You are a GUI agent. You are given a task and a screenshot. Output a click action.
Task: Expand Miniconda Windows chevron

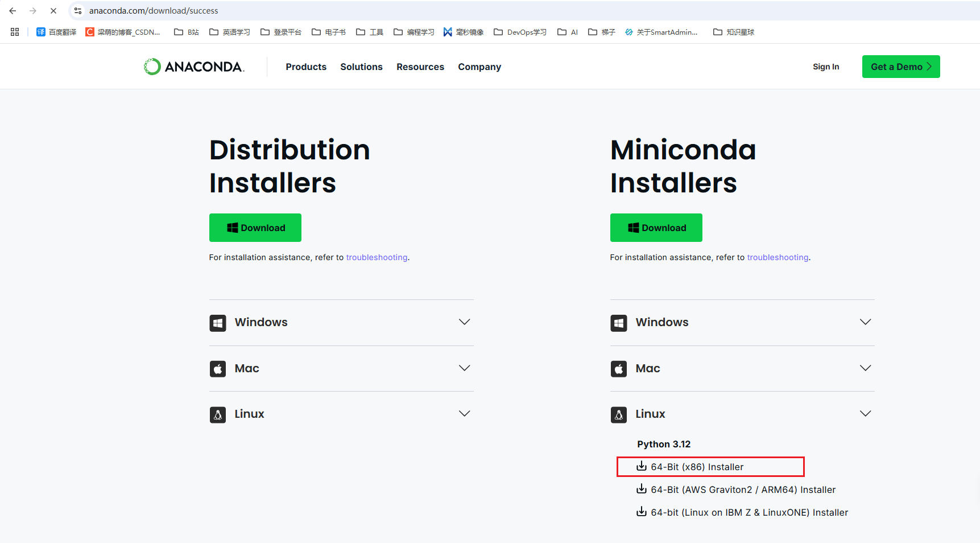pyautogui.click(x=866, y=322)
